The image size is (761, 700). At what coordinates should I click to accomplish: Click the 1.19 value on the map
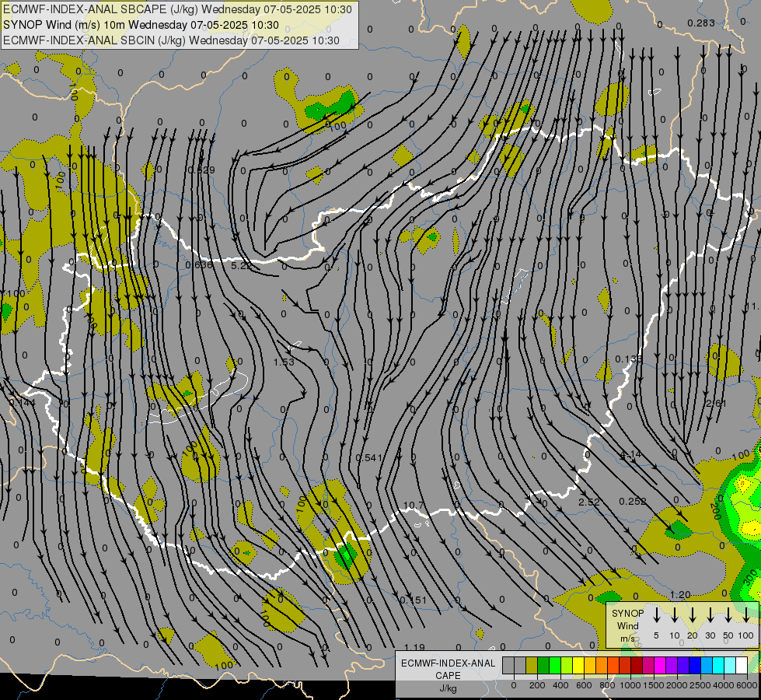414,647
